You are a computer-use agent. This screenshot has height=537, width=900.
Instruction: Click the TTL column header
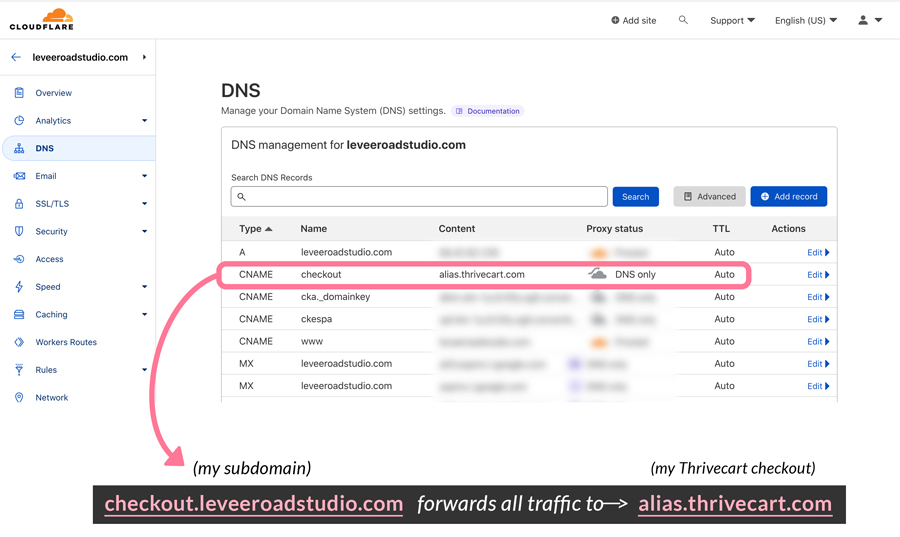pyautogui.click(x=721, y=228)
